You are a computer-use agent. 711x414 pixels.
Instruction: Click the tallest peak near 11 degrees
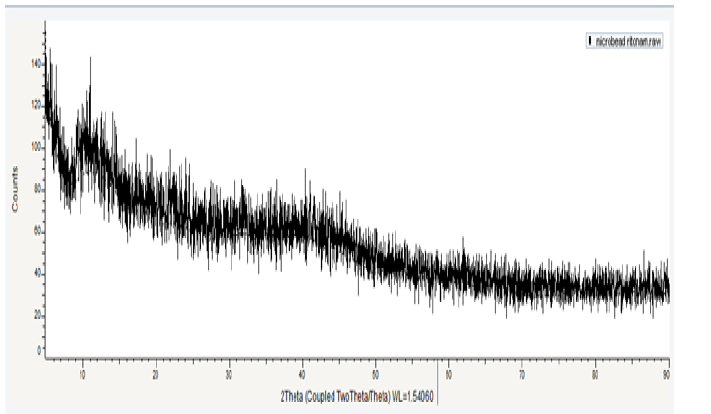(x=90, y=60)
